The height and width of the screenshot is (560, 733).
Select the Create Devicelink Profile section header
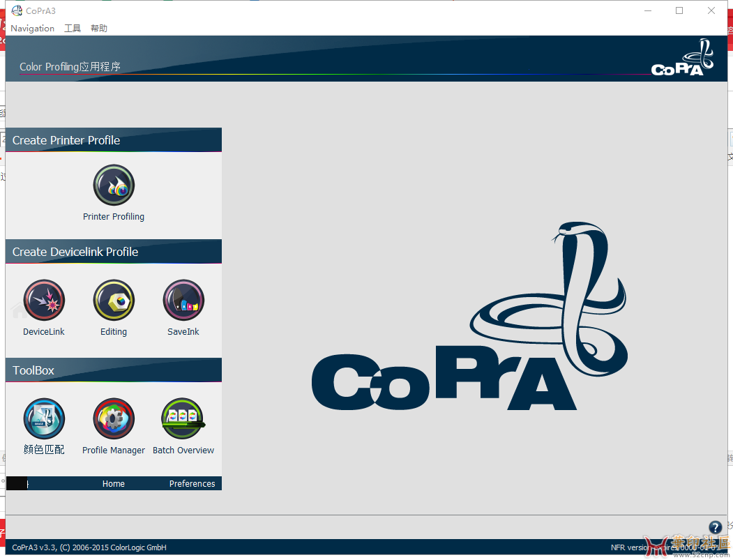114,252
